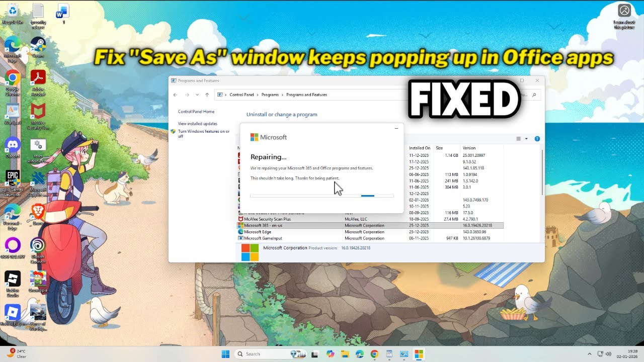Viewport: 644px width, 362px height.
Task: Go back in Programs and Features window
Action: tap(175, 95)
